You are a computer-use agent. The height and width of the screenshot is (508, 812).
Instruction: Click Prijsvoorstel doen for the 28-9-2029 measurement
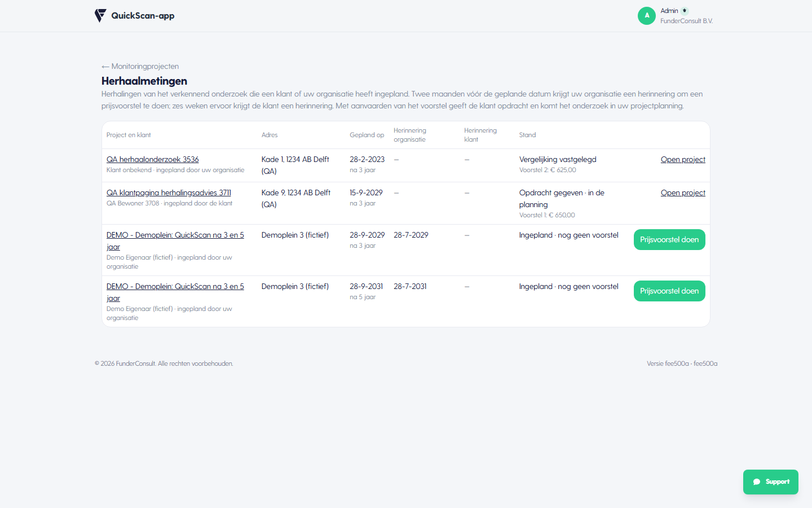click(x=669, y=239)
